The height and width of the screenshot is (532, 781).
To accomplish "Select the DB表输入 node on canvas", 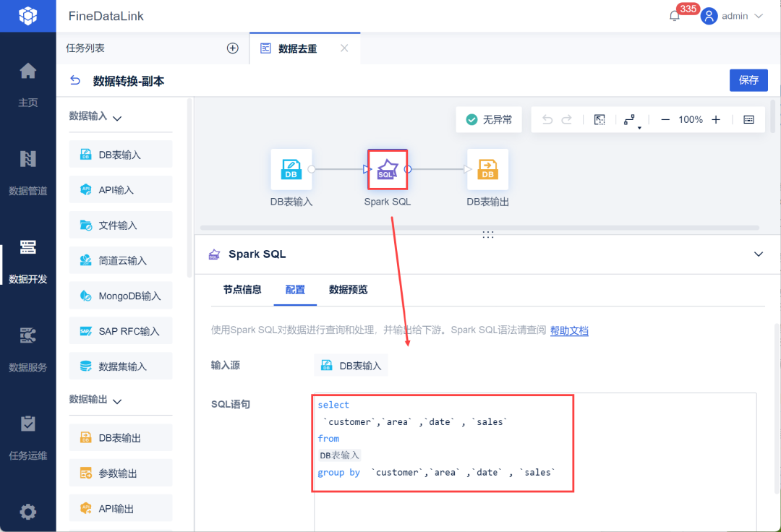I will [291, 169].
